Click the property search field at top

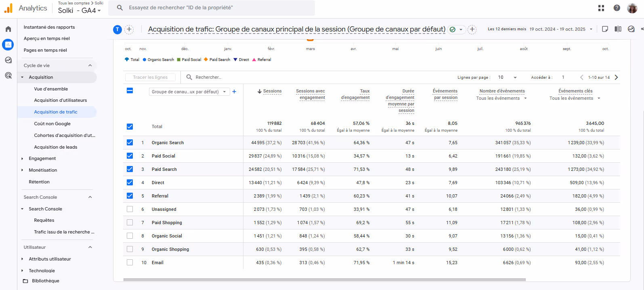pyautogui.click(x=212, y=8)
